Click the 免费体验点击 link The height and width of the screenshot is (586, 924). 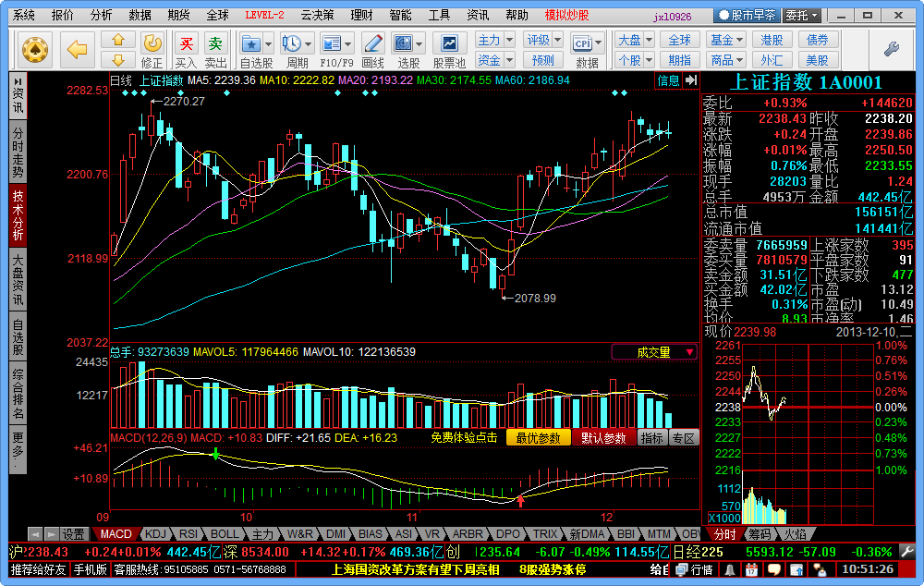(464, 438)
